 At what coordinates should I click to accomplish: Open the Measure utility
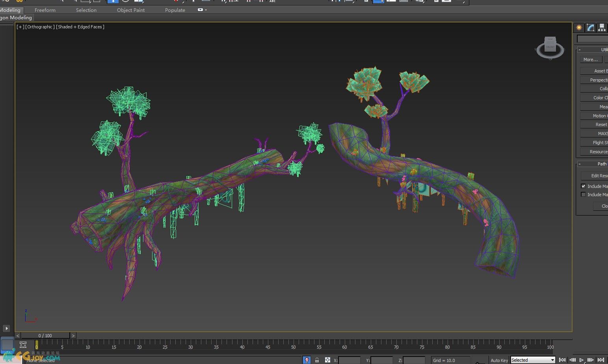point(594,107)
